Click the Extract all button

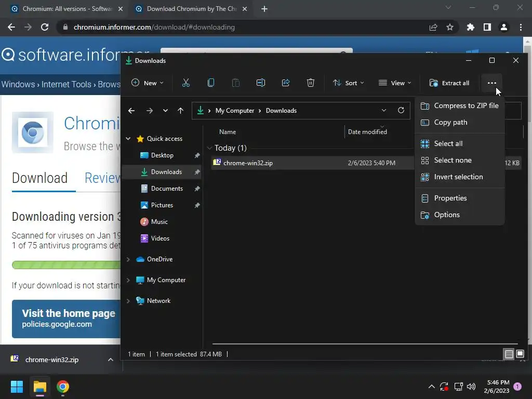click(449, 83)
